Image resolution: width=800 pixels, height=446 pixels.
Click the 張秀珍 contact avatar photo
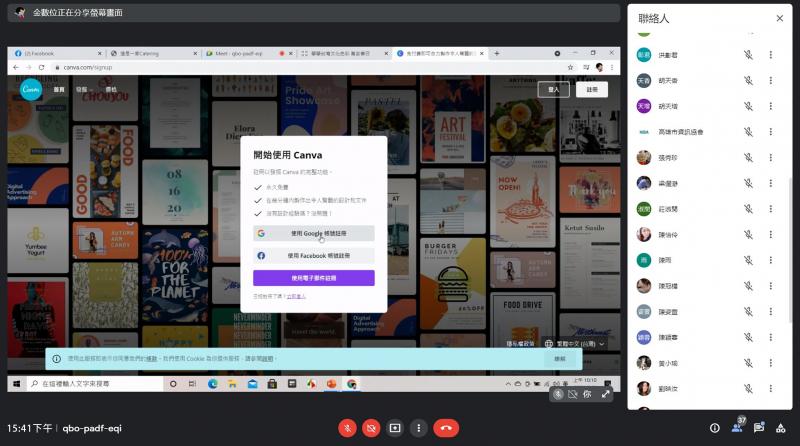pos(644,157)
